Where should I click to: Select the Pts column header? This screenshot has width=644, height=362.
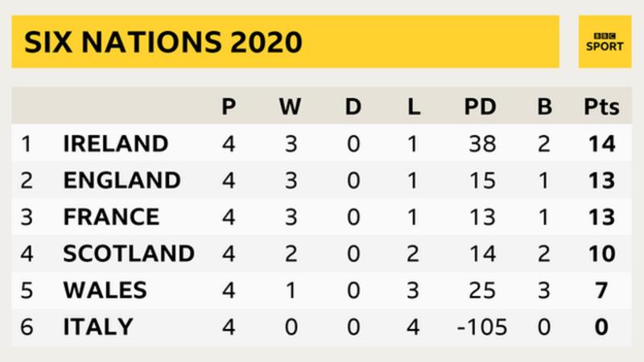(x=601, y=107)
